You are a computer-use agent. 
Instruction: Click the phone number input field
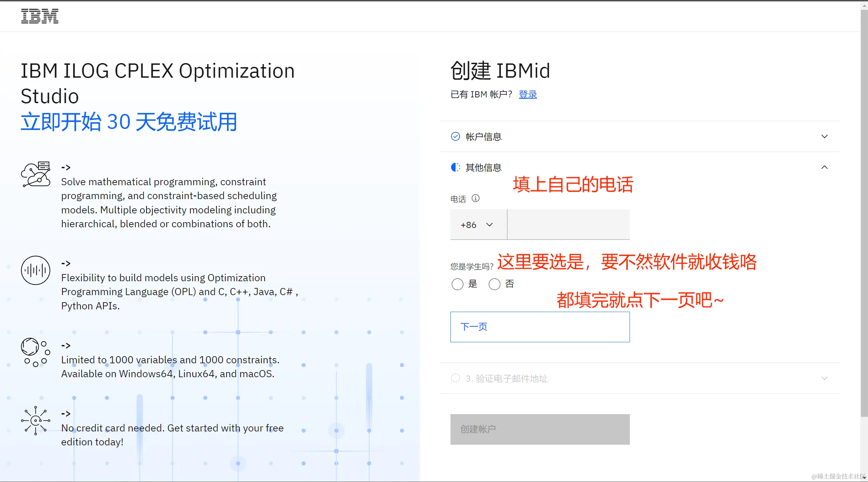click(568, 224)
